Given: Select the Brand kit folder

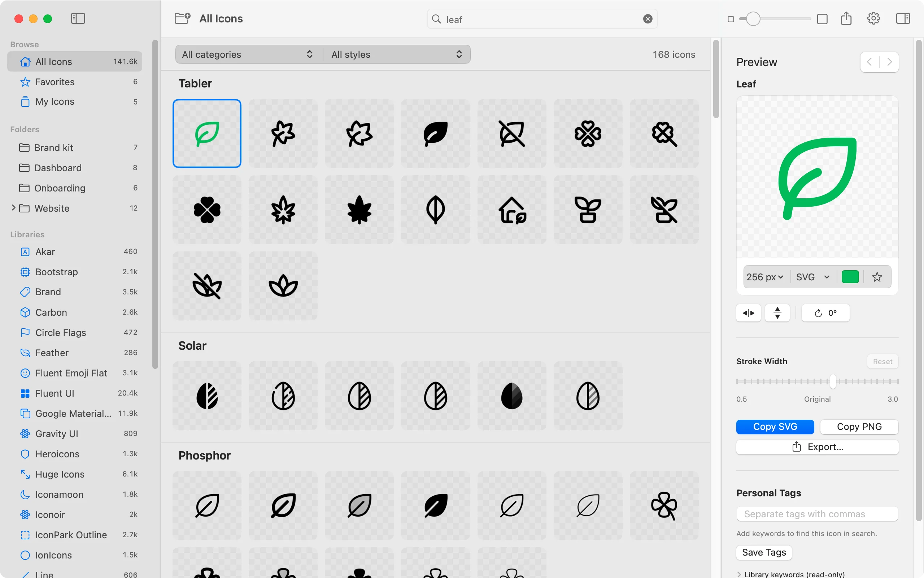Looking at the screenshot, I should tap(74, 147).
